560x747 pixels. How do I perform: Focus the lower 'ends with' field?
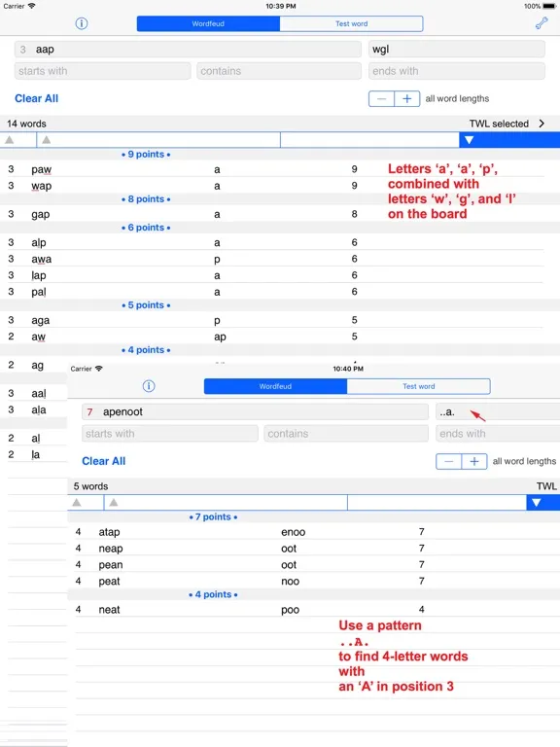click(498, 434)
